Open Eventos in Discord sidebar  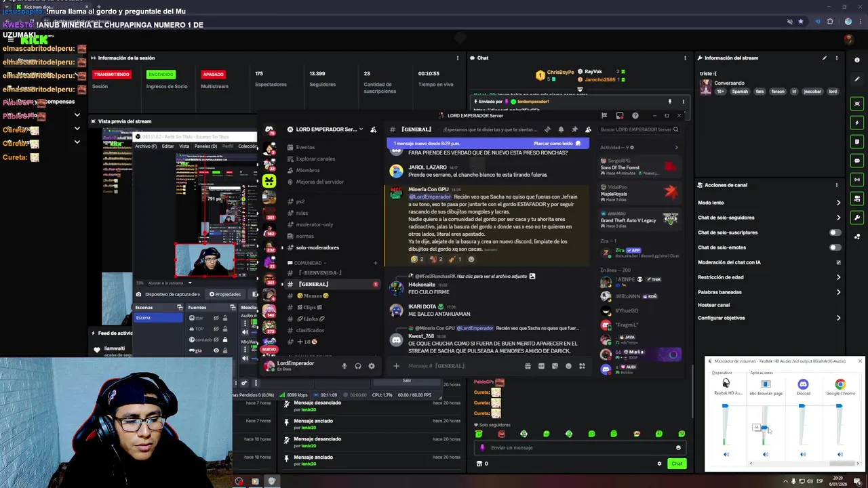click(305, 147)
